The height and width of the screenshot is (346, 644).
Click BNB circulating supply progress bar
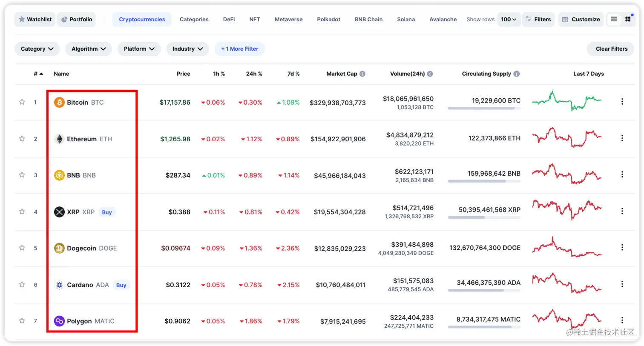(x=484, y=181)
